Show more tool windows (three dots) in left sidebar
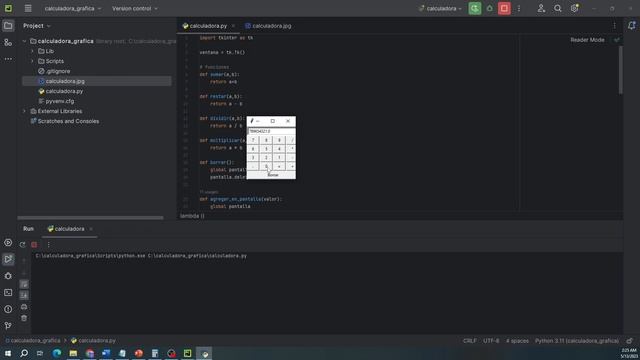The height and width of the screenshot is (360, 640). tap(8, 59)
